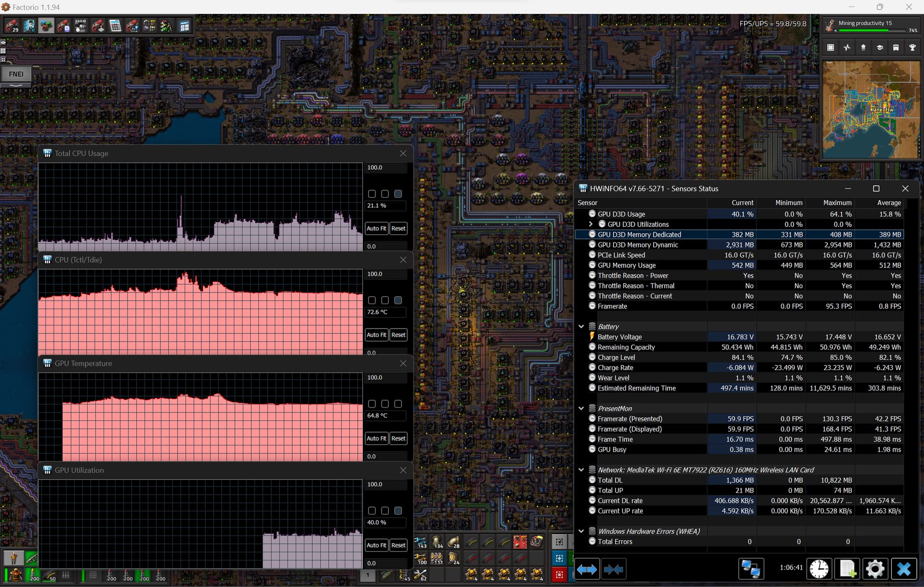This screenshot has height=587, width=924.
Task: Click the quickbar page number 1 selector
Action: [x=368, y=575]
